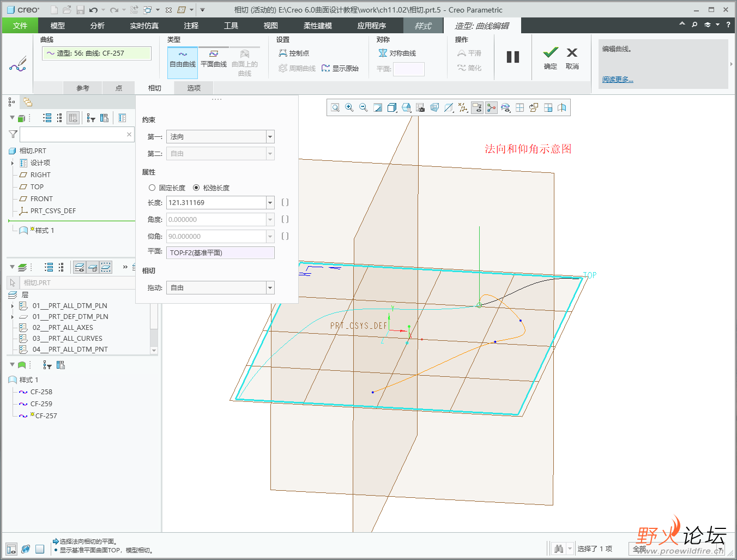Image resolution: width=737 pixels, height=560 pixels.
Task: Click the Repaint icon in the graphics toolbar
Action: (378, 108)
